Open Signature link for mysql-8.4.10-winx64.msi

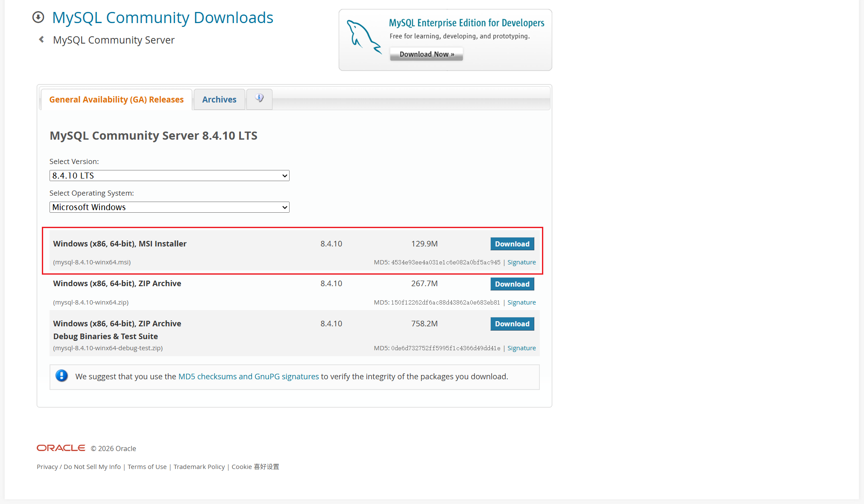pyautogui.click(x=521, y=262)
